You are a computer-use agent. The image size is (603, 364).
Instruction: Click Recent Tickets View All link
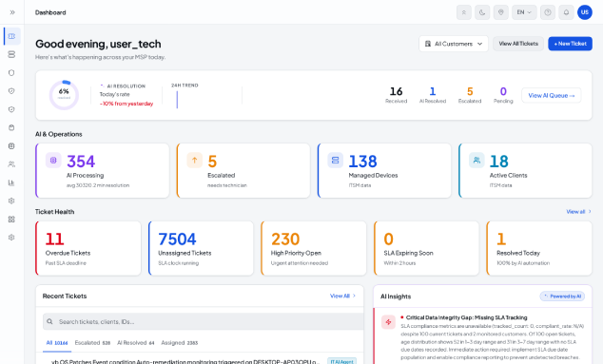pyautogui.click(x=342, y=296)
